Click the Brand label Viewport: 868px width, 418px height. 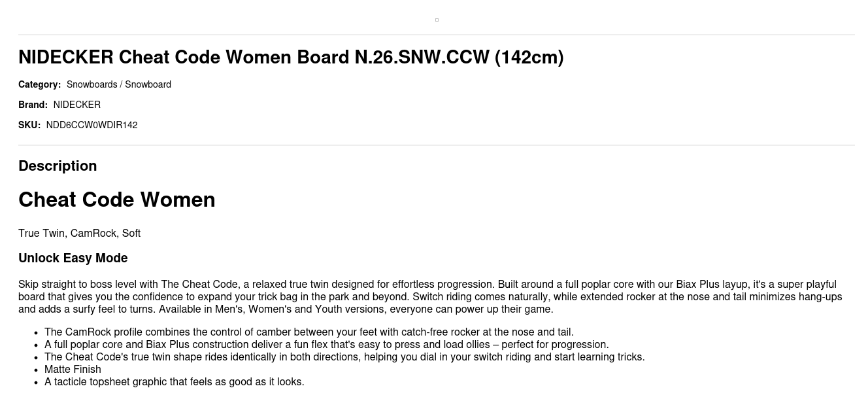point(33,105)
